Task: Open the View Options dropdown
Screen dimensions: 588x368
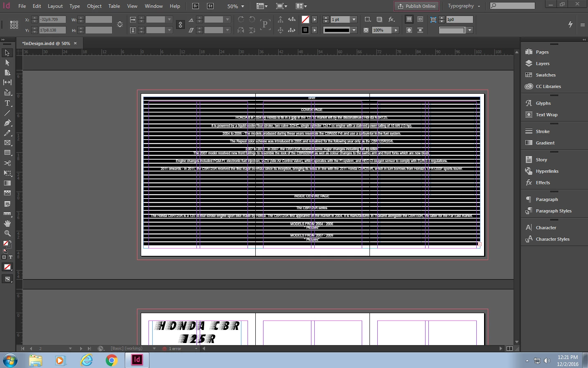Action: click(x=262, y=6)
